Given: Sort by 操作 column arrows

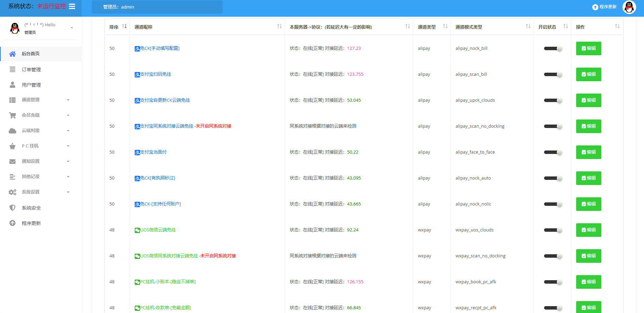Looking at the screenshot, I should tap(617, 26).
